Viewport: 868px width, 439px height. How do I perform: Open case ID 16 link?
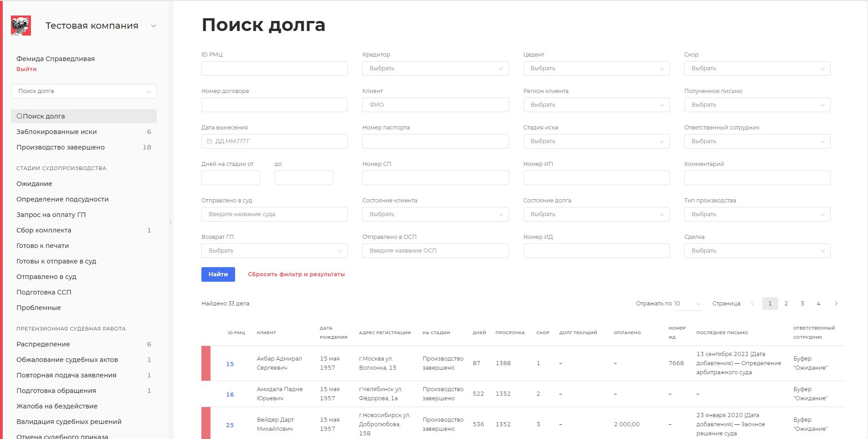(230, 394)
